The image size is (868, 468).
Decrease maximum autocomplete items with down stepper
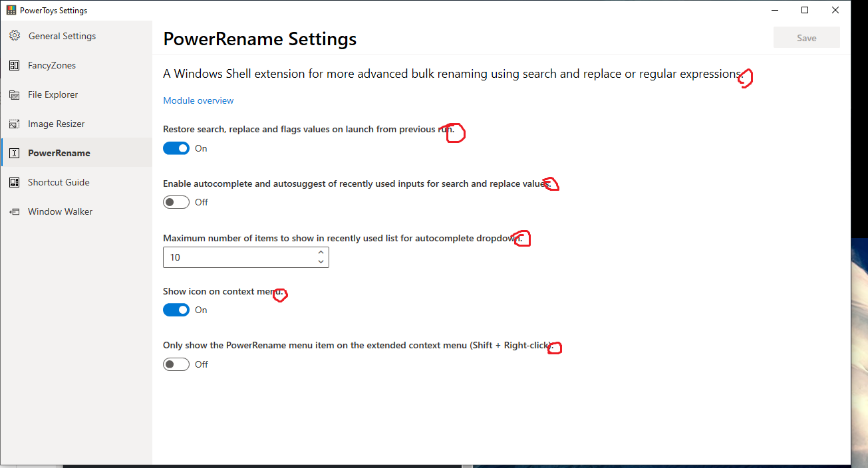(x=321, y=262)
